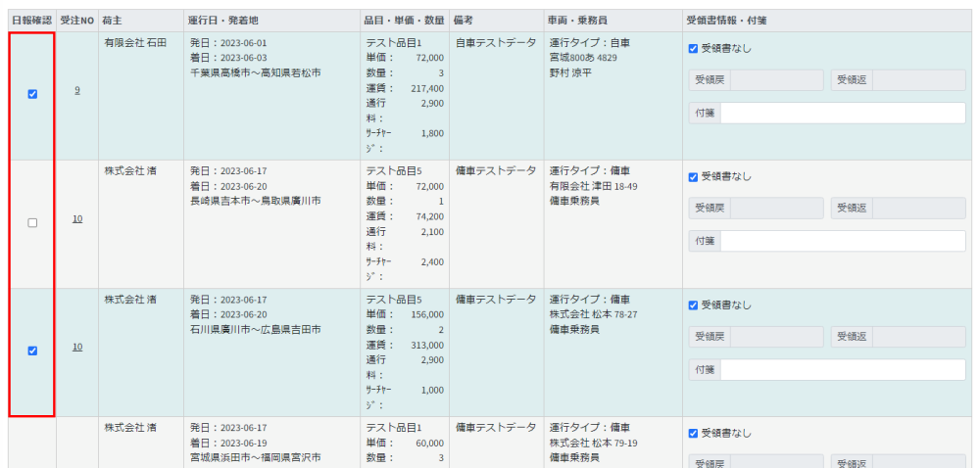Click 受領返 field in order 9 row

coord(916,80)
